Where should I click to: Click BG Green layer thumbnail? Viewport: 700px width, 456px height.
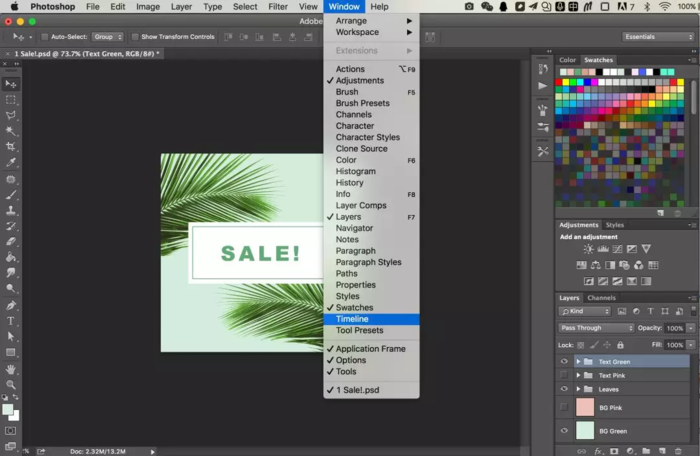point(585,431)
